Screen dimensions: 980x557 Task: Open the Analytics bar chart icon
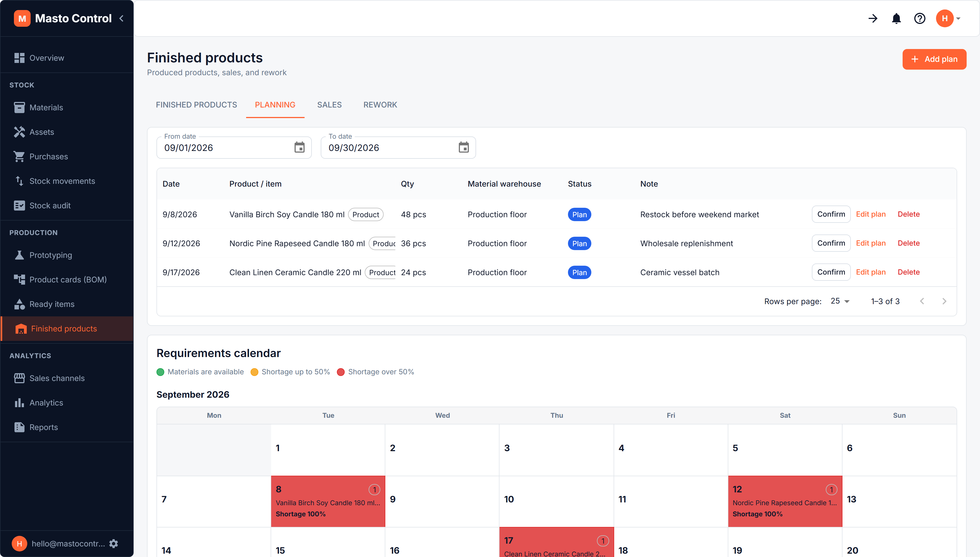pos(19,403)
